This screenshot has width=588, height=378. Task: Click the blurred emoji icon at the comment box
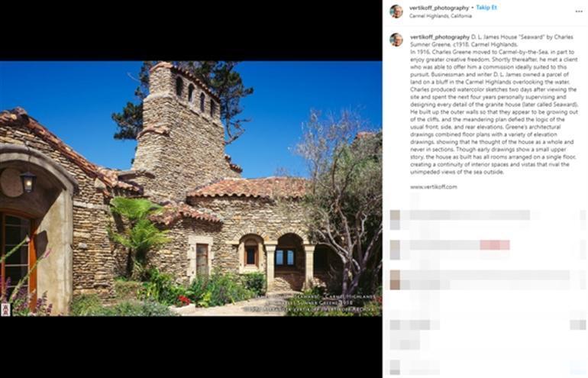coord(395,367)
